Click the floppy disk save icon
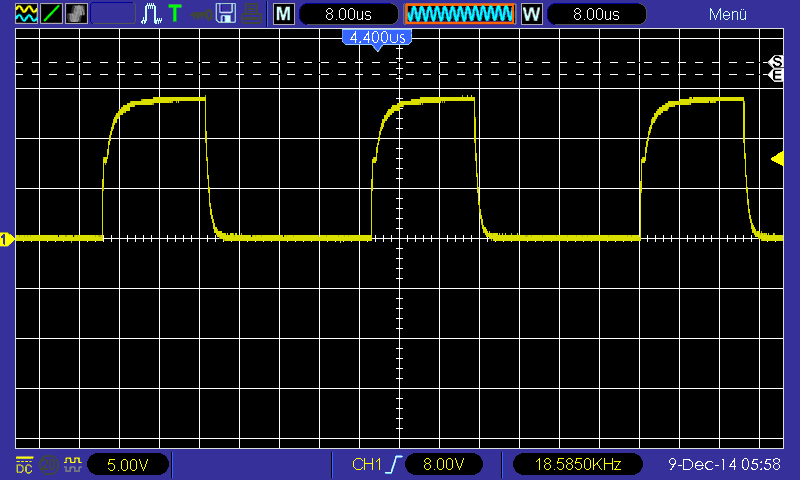Image resolution: width=800 pixels, height=480 pixels. [226, 14]
